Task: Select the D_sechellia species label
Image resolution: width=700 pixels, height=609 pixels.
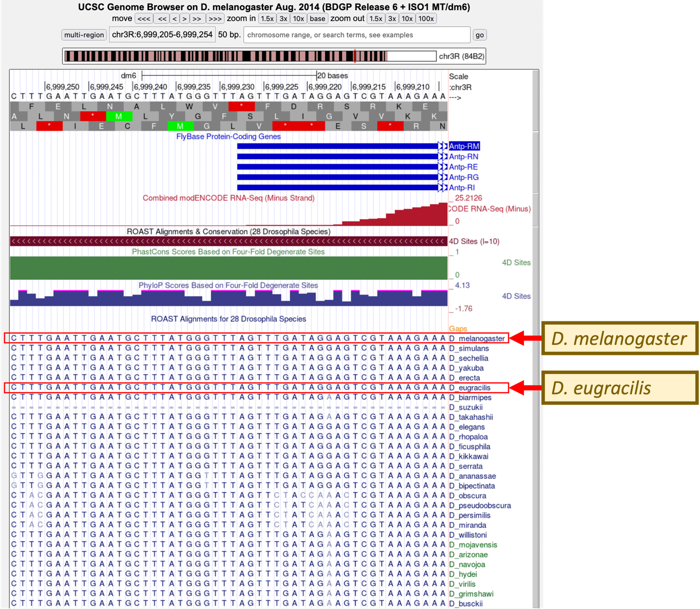Action: coord(468,358)
